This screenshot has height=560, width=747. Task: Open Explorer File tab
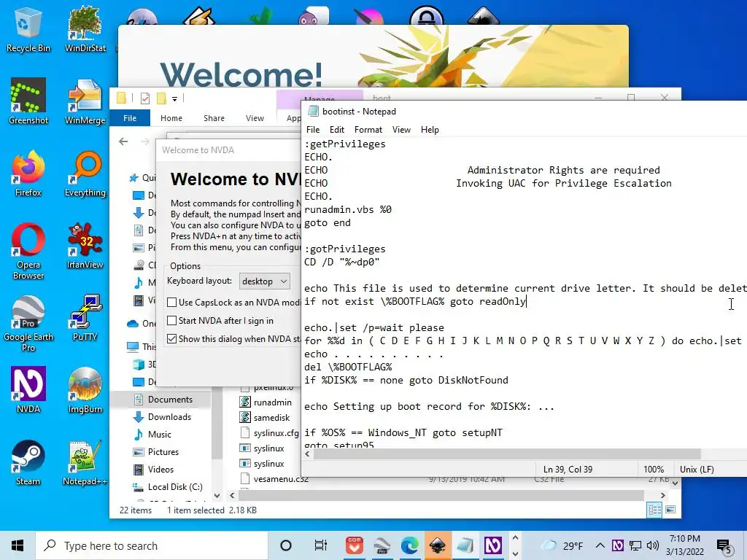(x=130, y=118)
